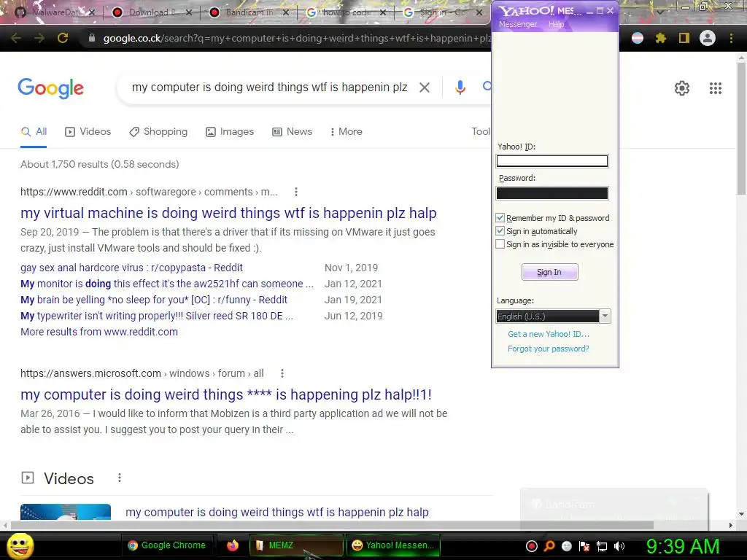This screenshot has width=747, height=560.
Task: Click the padlock icon in address bar
Action: 92,38
